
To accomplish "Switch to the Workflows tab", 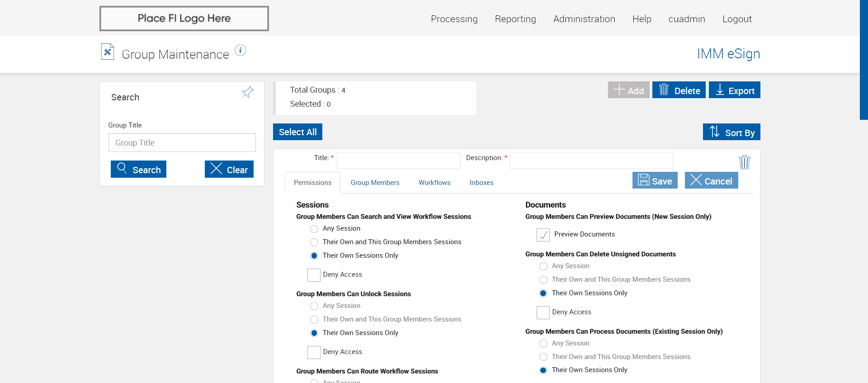I will pos(434,183).
